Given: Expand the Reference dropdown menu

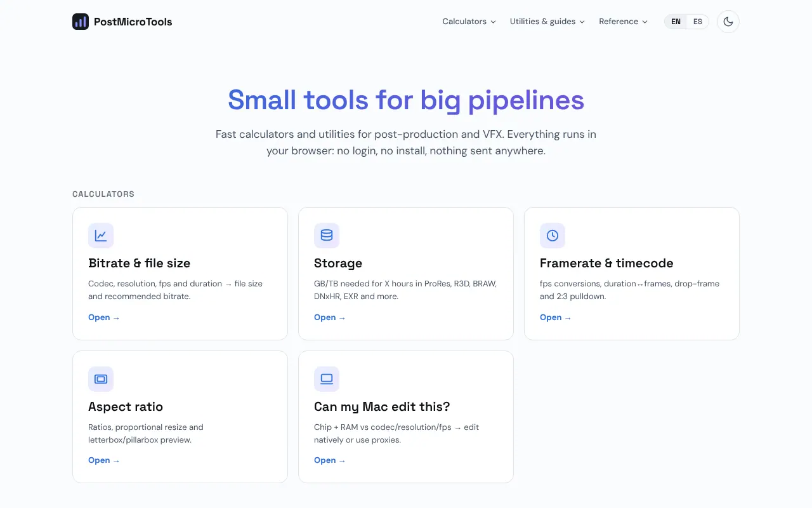Looking at the screenshot, I should [624, 22].
